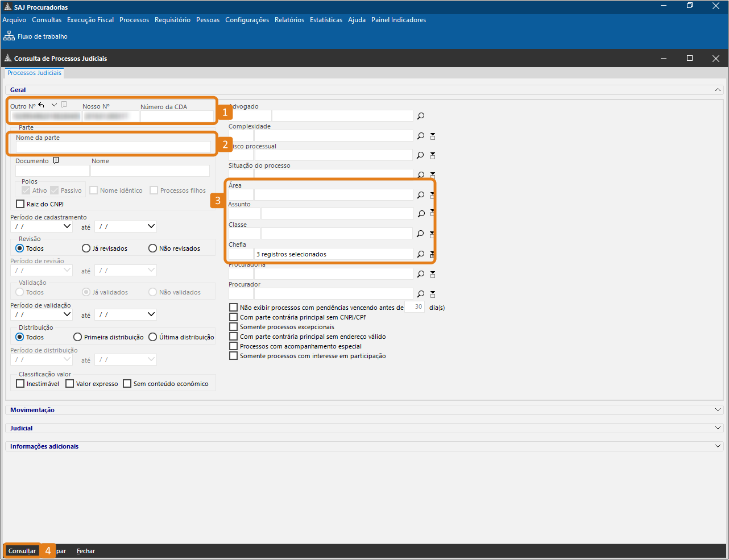Click the Advogado search magnifier icon
This screenshot has width=729, height=560.
421,116
